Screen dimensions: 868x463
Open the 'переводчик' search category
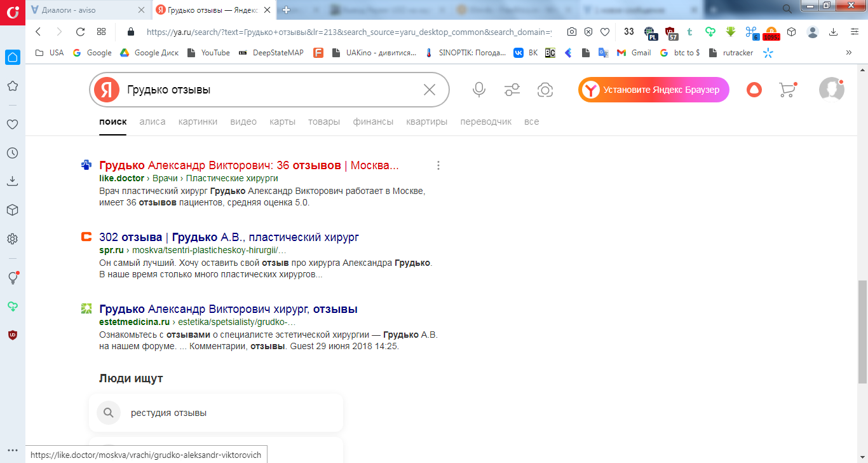point(486,121)
